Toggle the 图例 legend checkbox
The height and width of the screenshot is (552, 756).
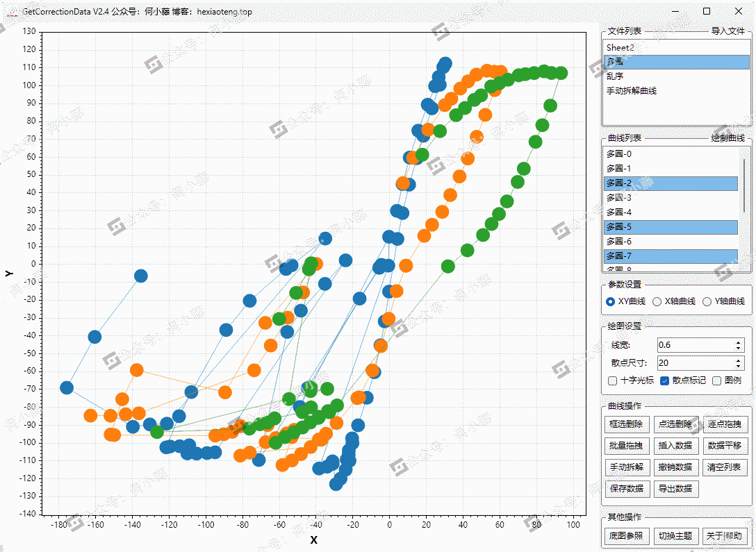coord(717,380)
